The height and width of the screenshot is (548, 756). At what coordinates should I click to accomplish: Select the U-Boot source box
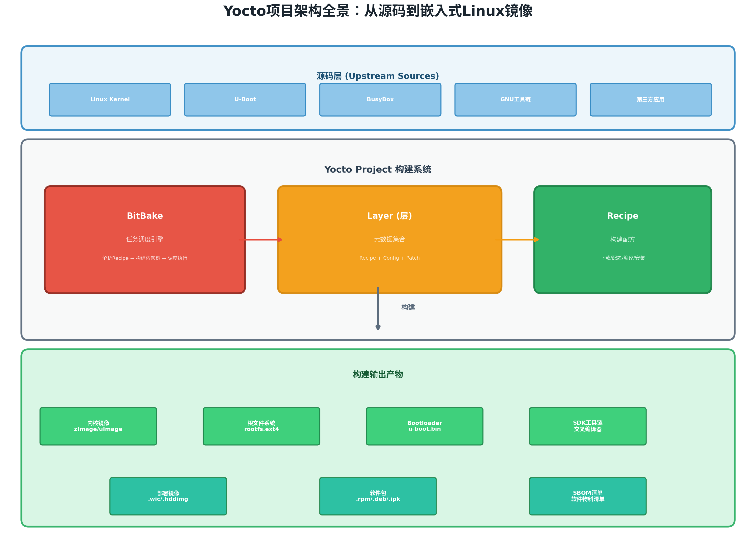coord(245,100)
